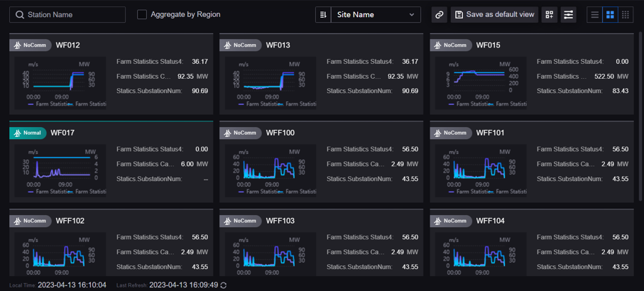Open the WF017 station title
This screenshot has width=644, height=291.
coord(62,133)
